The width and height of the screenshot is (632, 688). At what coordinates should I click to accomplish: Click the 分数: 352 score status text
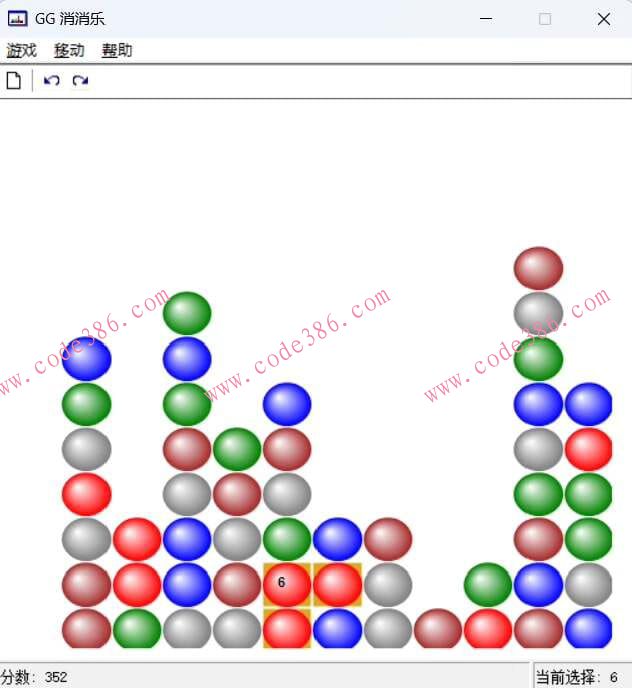tap(34, 677)
